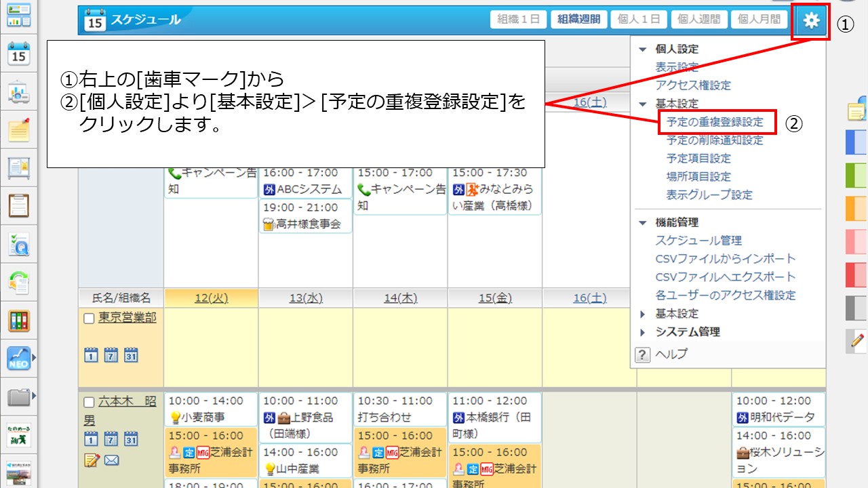The height and width of the screenshot is (488, 868).
Task: Select 予定の重複登録設定 from the menu
Action: point(715,123)
